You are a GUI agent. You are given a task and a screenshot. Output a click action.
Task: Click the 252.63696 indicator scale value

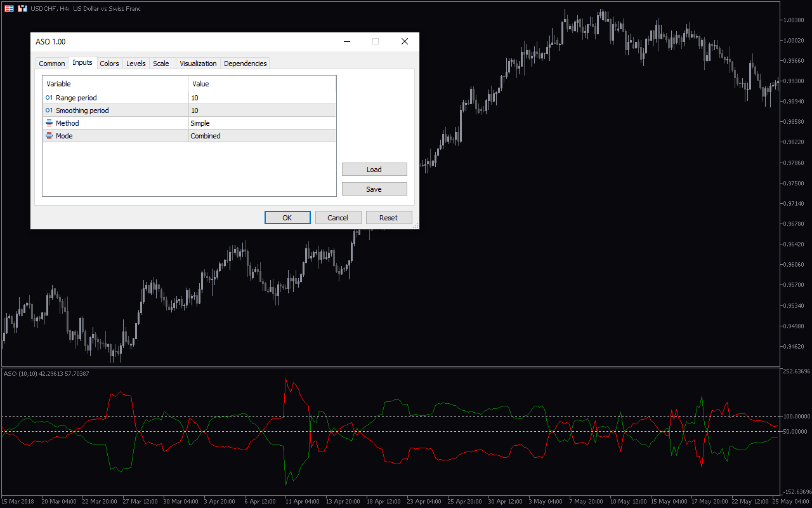click(797, 372)
